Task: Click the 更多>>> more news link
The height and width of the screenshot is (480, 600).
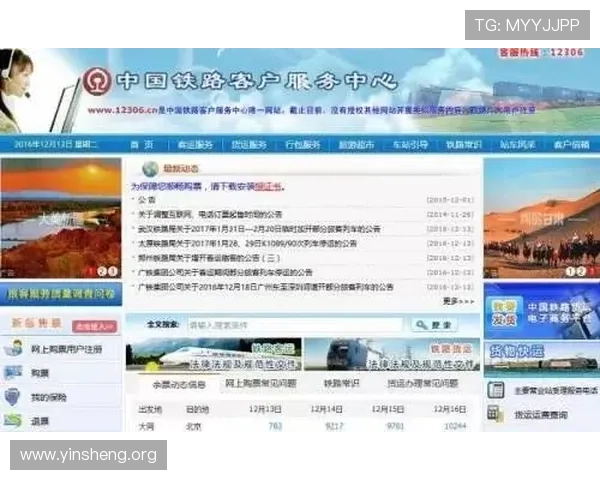Action: (458, 302)
